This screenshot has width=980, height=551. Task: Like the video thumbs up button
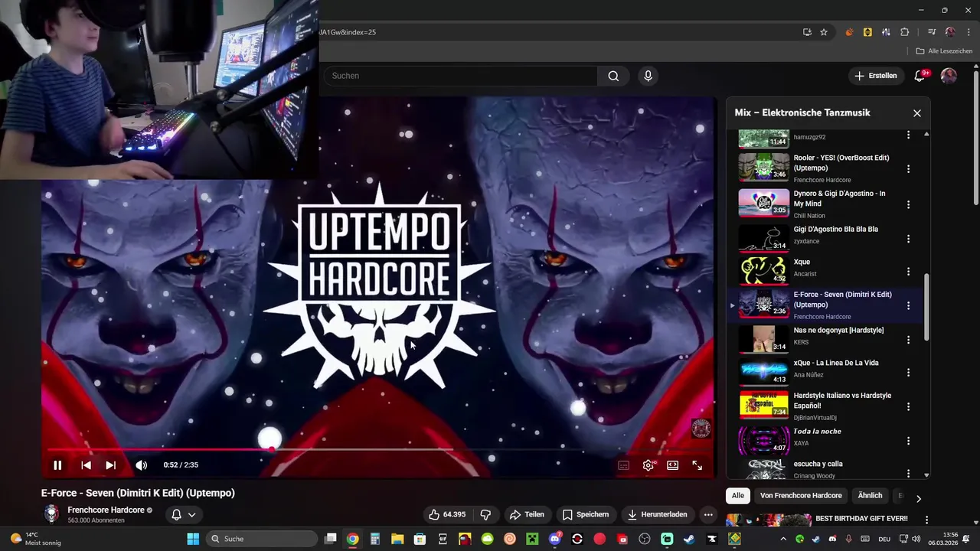pos(448,514)
